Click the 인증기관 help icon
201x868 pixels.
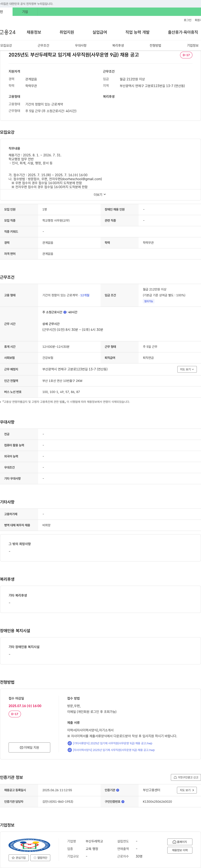point(118,790)
